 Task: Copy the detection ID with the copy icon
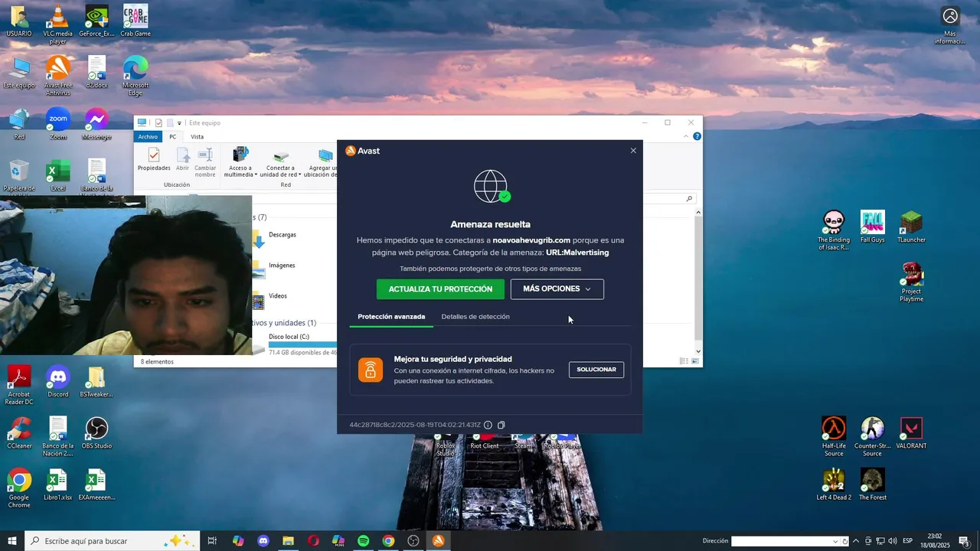click(x=501, y=425)
